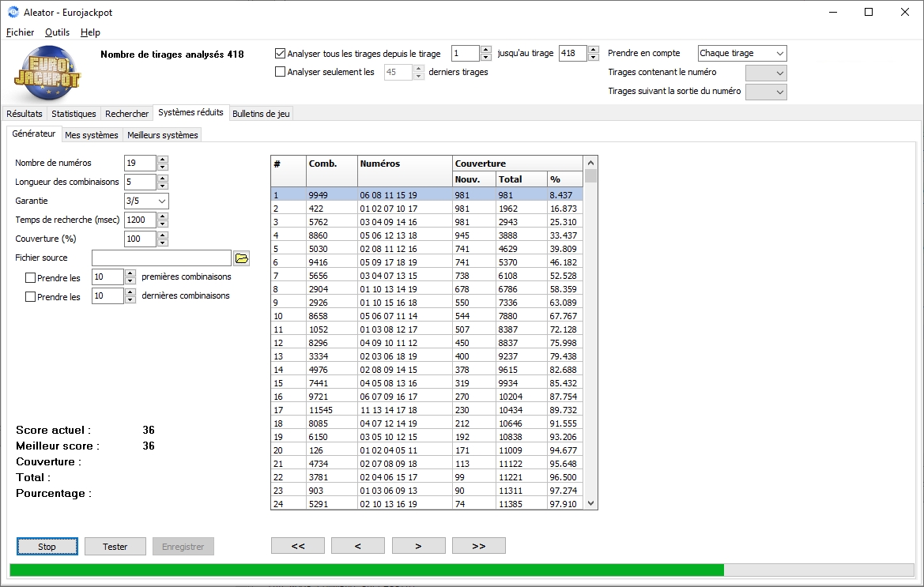The width and height of the screenshot is (924, 587).
Task: Click the Eurojackpot logo image
Action: click(47, 73)
